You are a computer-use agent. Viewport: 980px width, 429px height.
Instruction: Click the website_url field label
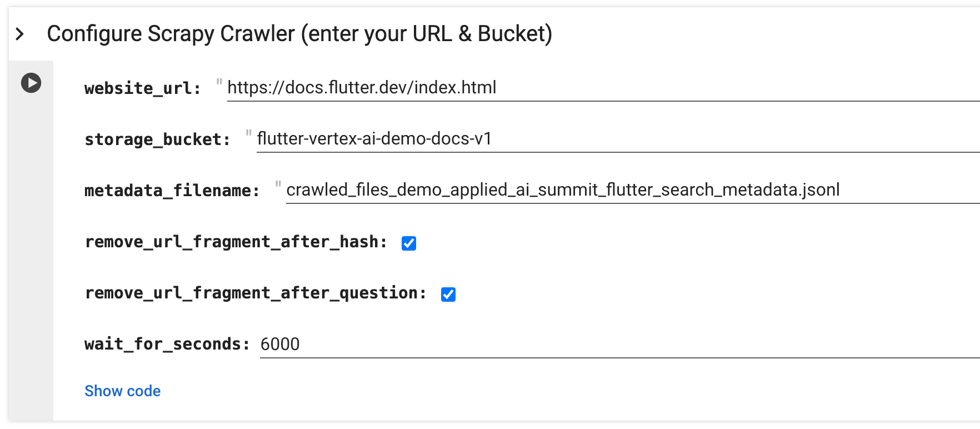[x=142, y=88]
